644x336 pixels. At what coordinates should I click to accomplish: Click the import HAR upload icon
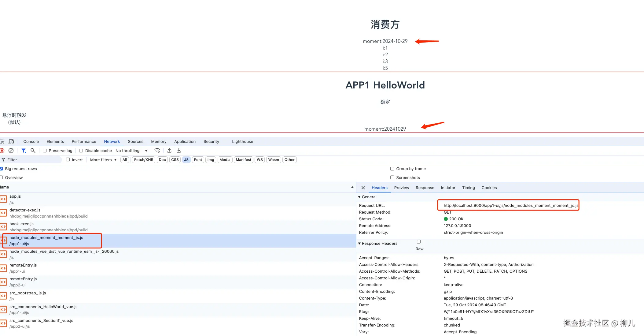point(169,151)
